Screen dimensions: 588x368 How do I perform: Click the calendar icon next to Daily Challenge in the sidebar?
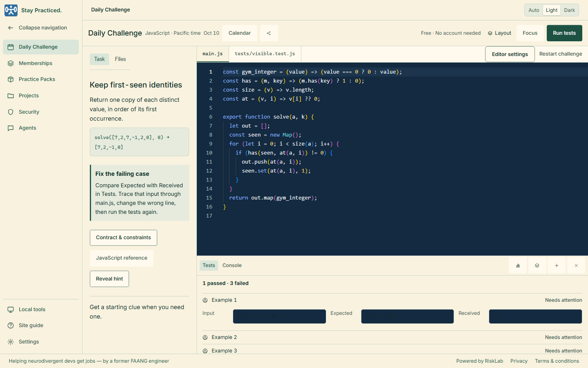[x=11, y=47]
